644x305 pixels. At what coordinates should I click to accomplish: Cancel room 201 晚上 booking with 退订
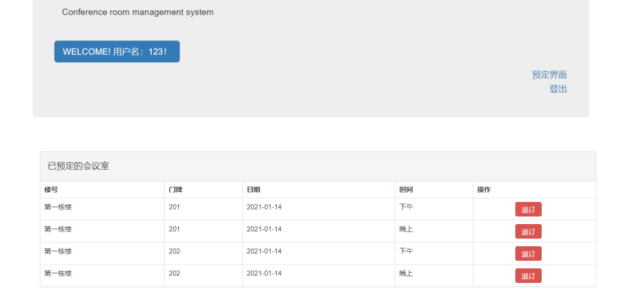point(528,232)
